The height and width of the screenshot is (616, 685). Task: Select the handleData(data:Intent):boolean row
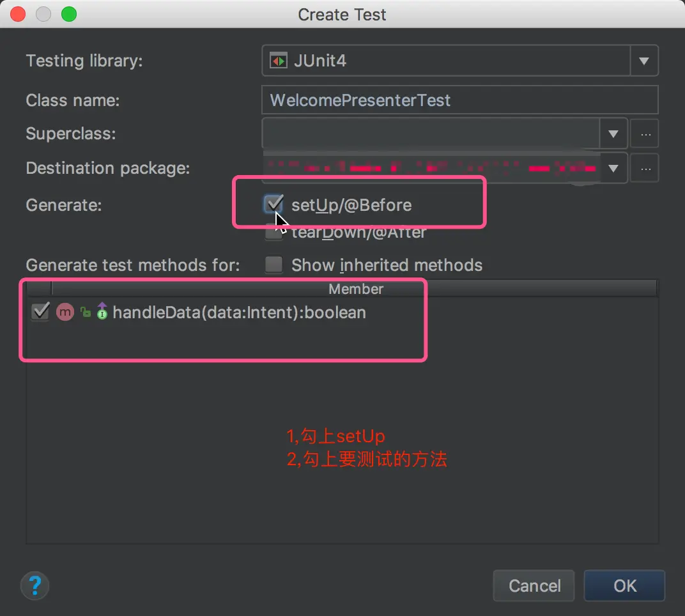pyautogui.click(x=342, y=312)
